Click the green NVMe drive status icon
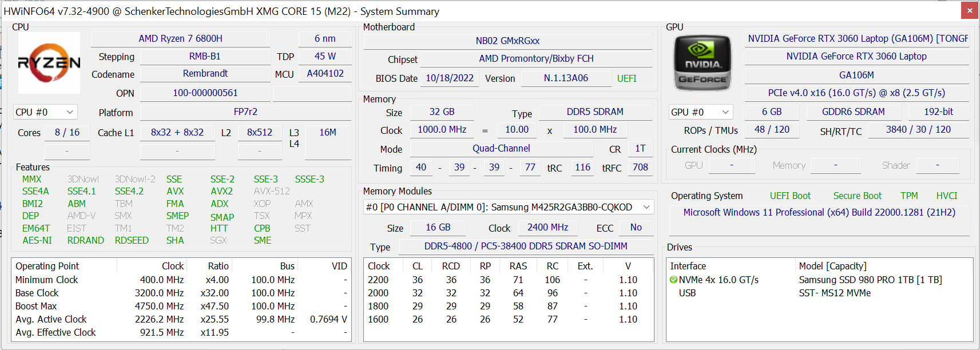The height and width of the screenshot is (350, 980). [x=673, y=280]
